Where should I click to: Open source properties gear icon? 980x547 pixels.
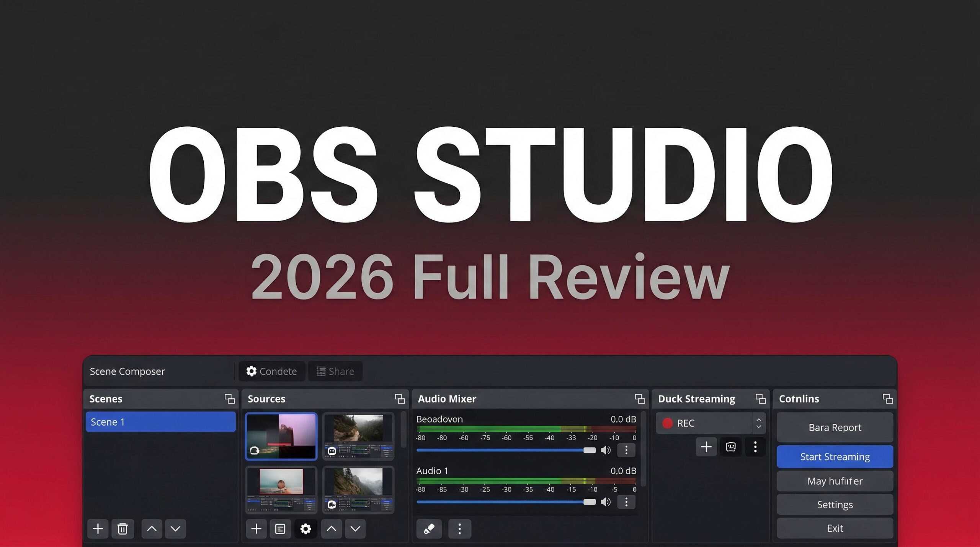tap(305, 529)
